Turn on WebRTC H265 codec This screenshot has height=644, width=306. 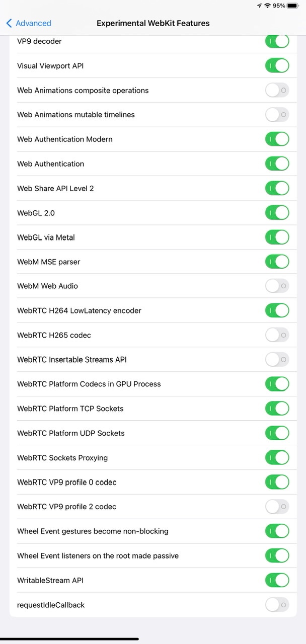(x=277, y=335)
